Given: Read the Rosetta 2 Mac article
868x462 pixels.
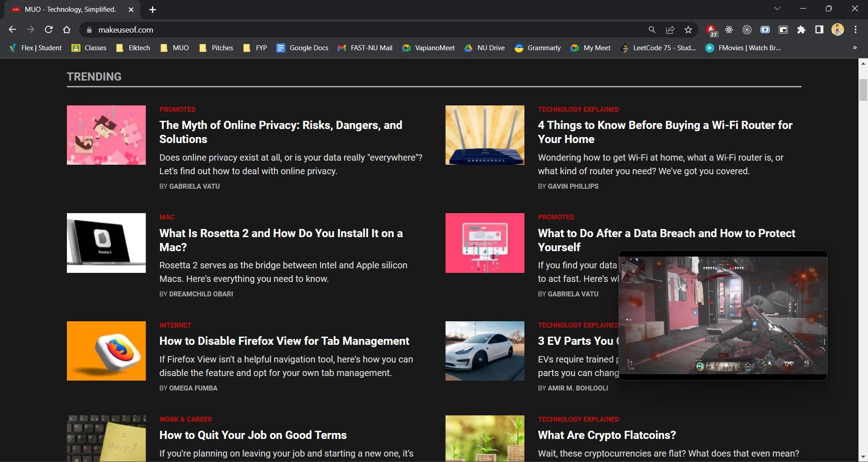Looking at the screenshot, I should click(281, 240).
